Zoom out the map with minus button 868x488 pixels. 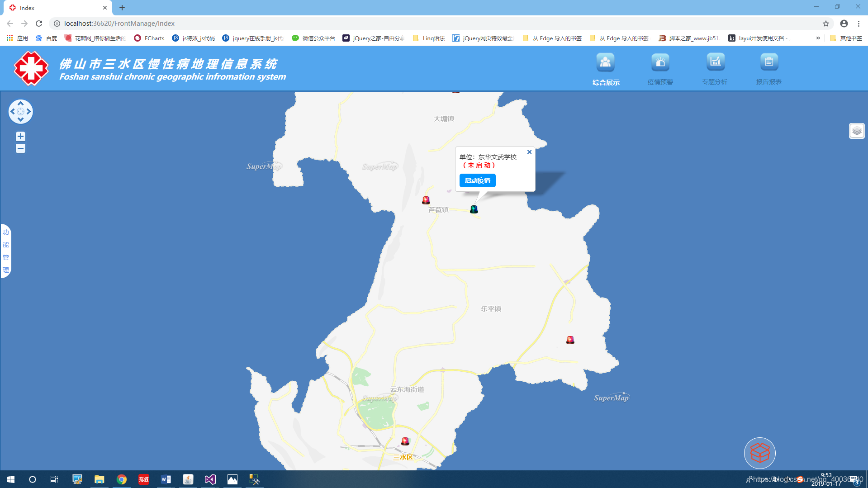point(20,148)
